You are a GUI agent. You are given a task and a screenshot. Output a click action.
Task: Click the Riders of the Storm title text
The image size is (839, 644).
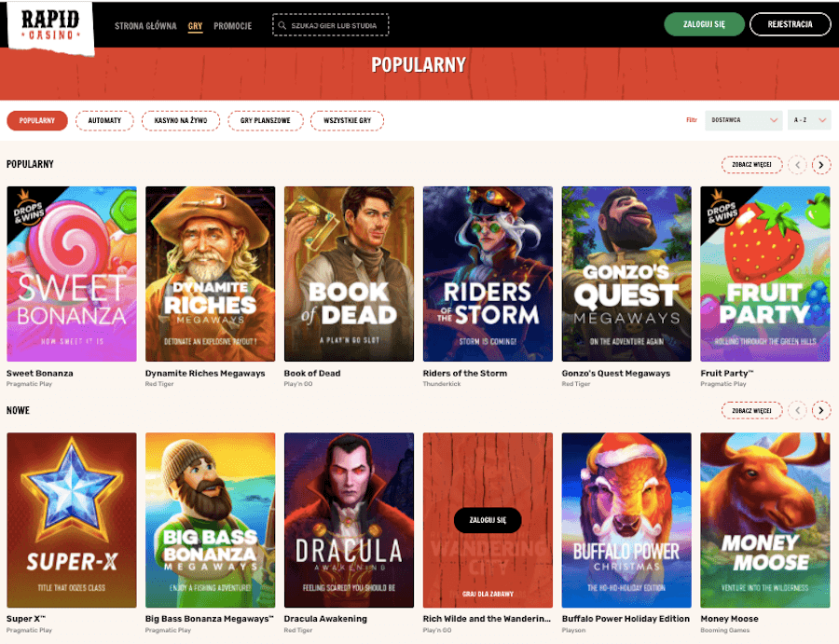(465, 374)
